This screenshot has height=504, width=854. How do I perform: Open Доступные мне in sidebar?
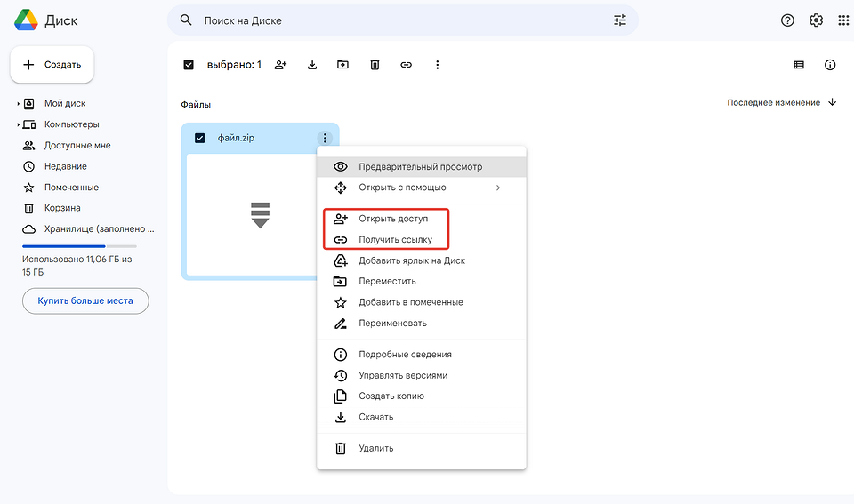pyautogui.click(x=77, y=145)
